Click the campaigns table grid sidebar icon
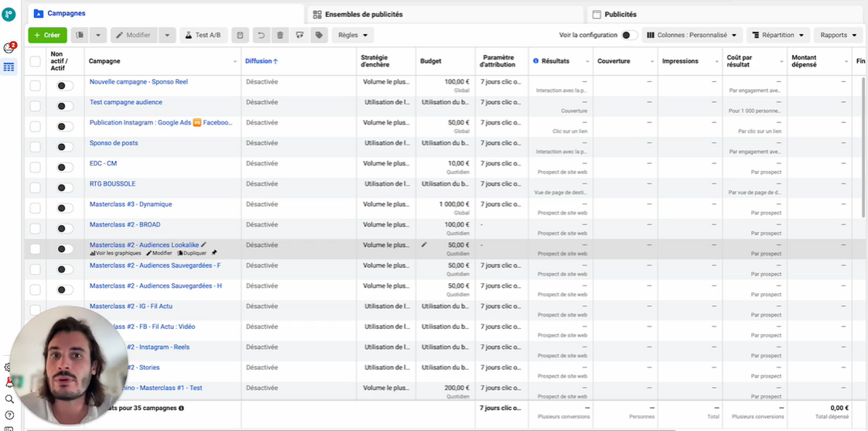The height and width of the screenshot is (431, 868). 9,67
